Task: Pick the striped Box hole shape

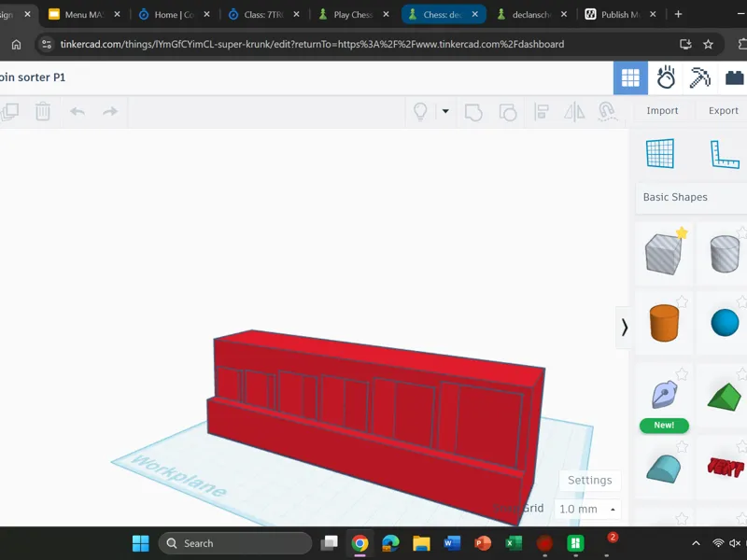Action: coord(663,254)
